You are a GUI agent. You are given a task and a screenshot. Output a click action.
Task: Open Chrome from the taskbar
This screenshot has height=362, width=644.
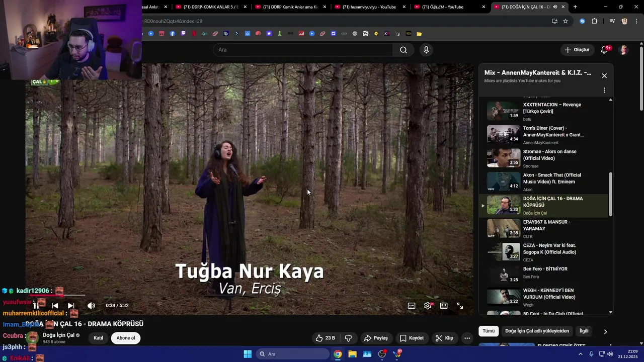pyautogui.click(x=338, y=354)
